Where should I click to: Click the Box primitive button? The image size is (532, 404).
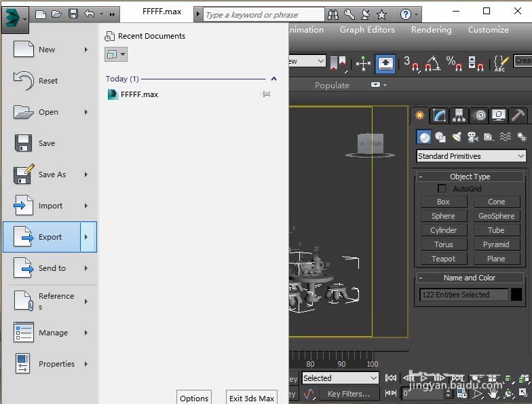click(x=444, y=202)
